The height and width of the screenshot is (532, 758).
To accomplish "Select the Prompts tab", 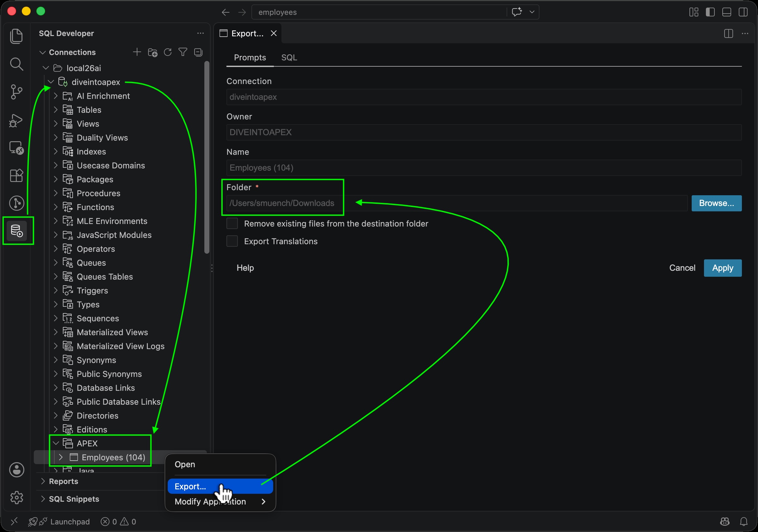I will (250, 57).
